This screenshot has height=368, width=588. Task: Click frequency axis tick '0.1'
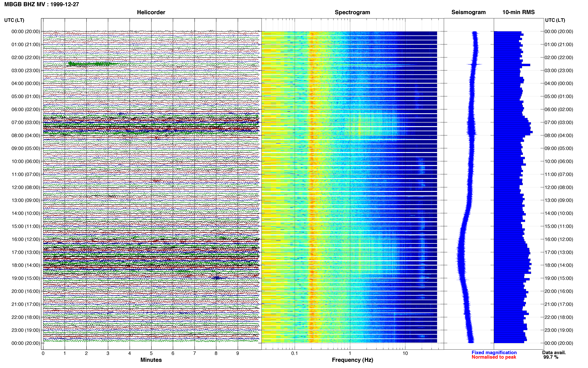pyautogui.click(x=295, y=353)
